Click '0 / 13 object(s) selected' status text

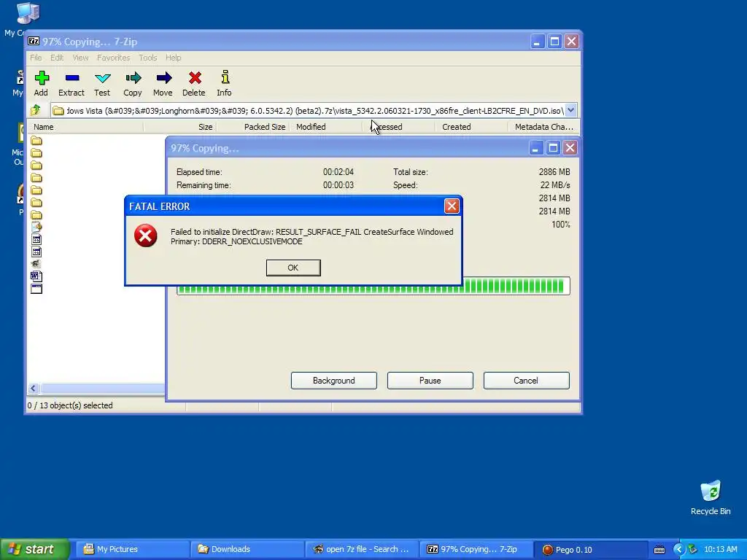pos(70,405)
